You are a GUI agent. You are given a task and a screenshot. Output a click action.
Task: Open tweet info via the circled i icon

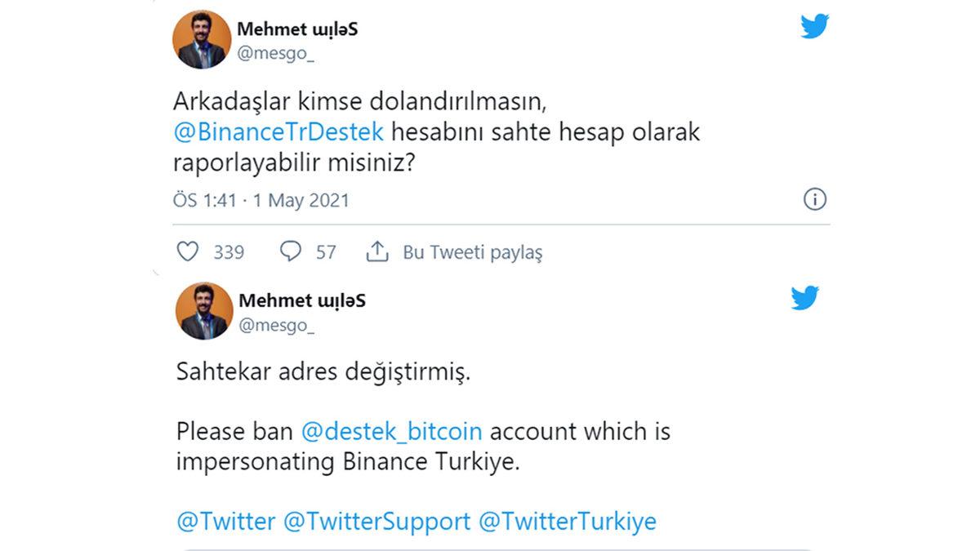coord(814,198)
